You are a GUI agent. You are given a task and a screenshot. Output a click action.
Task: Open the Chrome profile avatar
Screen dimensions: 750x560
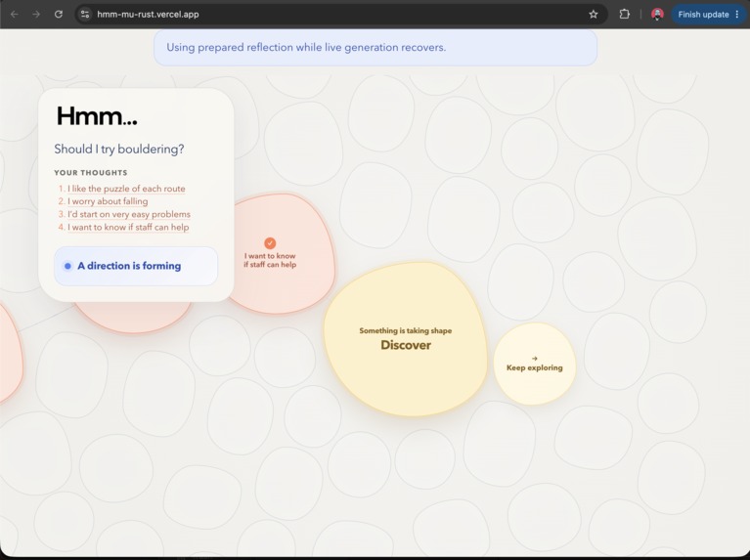pyautogui.click(x=657, y=15)
